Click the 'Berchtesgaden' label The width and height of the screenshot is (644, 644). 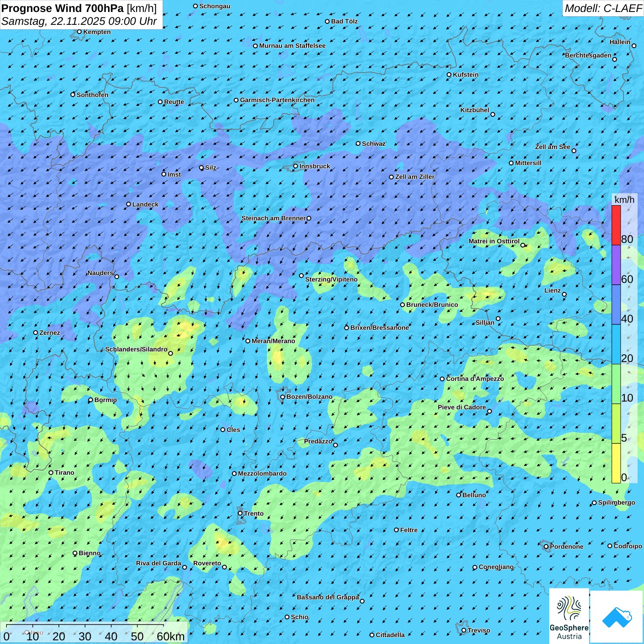pos(588,56)
